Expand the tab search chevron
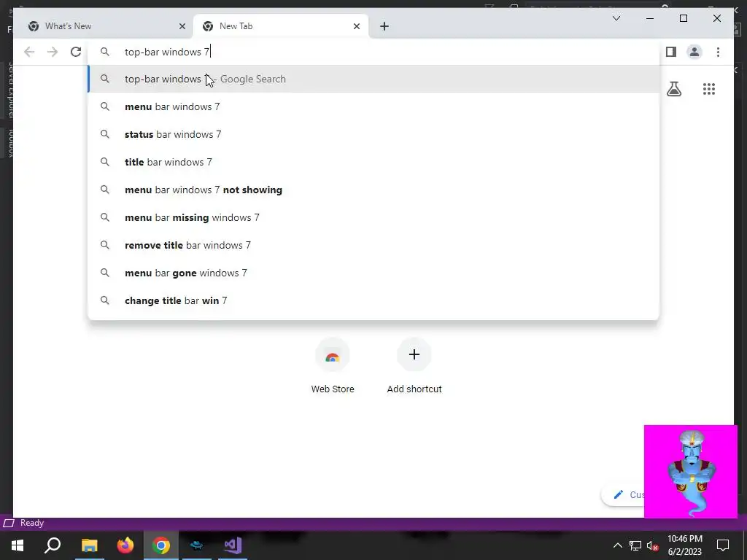747x560 pixels. (616, 18)
